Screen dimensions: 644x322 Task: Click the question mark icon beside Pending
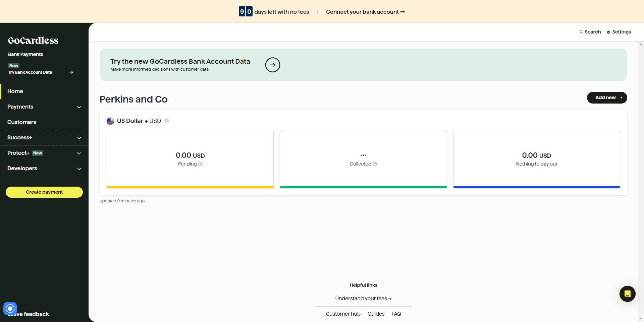coord(201,164)
